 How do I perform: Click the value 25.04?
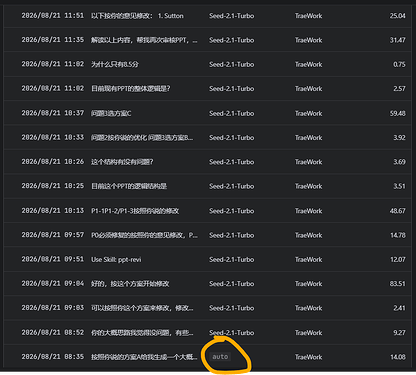tap(398, 16)
